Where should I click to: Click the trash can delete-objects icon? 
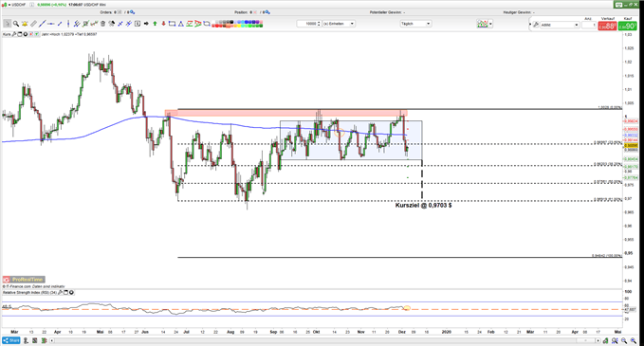click(102, 24)
